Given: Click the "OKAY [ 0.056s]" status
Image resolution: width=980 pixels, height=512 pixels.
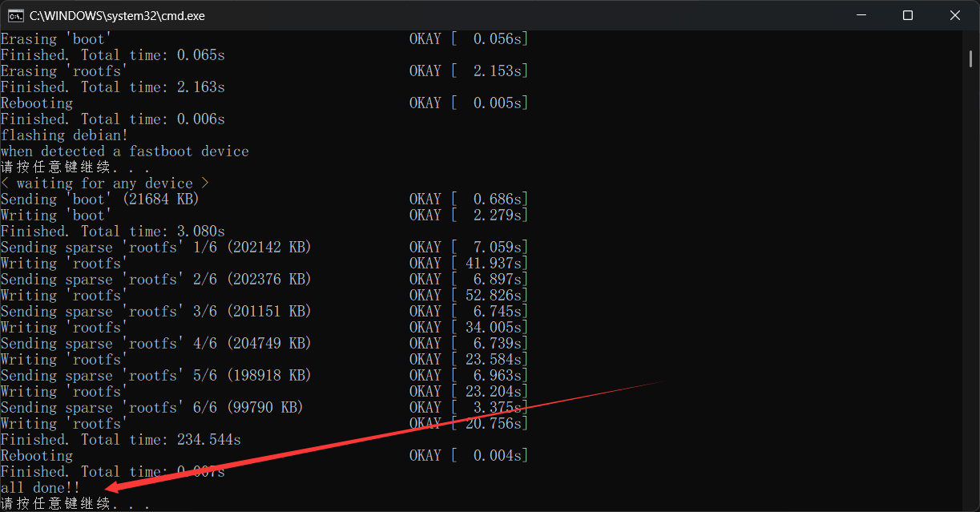Looking at the screenshot, I should (469, 39).
